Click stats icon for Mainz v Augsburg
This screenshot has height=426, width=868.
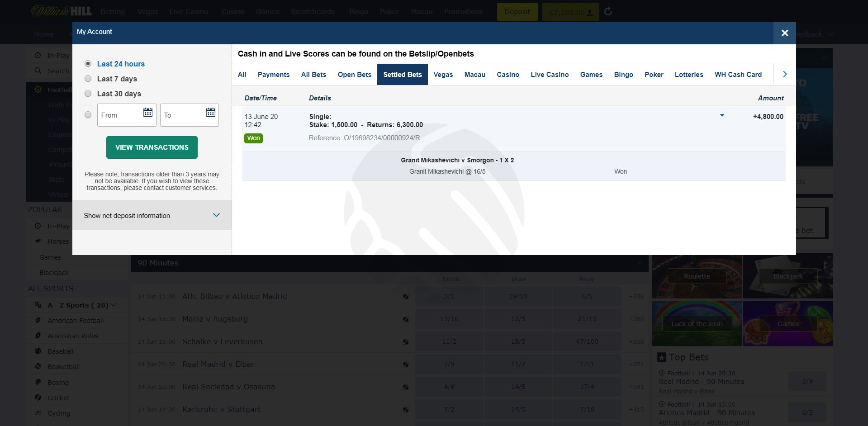point(406,319)
